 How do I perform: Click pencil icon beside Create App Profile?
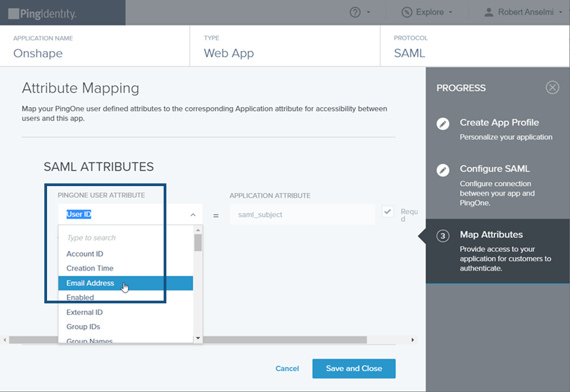443,123
